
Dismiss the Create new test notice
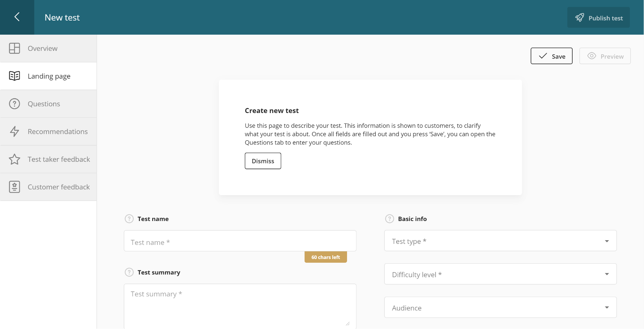[263, 161]
